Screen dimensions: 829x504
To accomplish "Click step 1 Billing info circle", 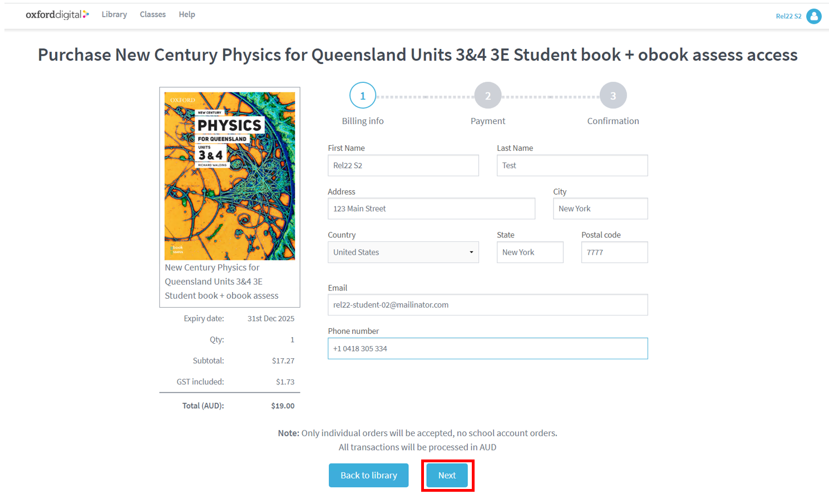I will [x=363, y=96].
